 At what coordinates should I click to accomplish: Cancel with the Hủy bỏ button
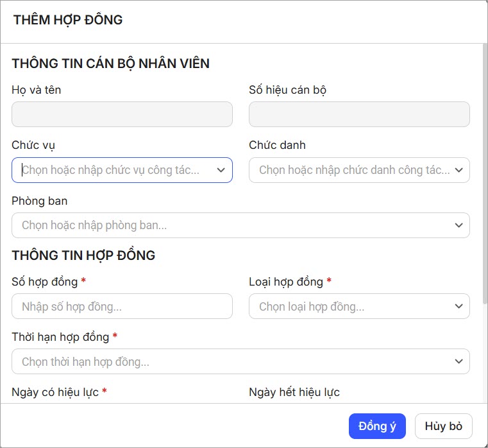coord(443,426)
